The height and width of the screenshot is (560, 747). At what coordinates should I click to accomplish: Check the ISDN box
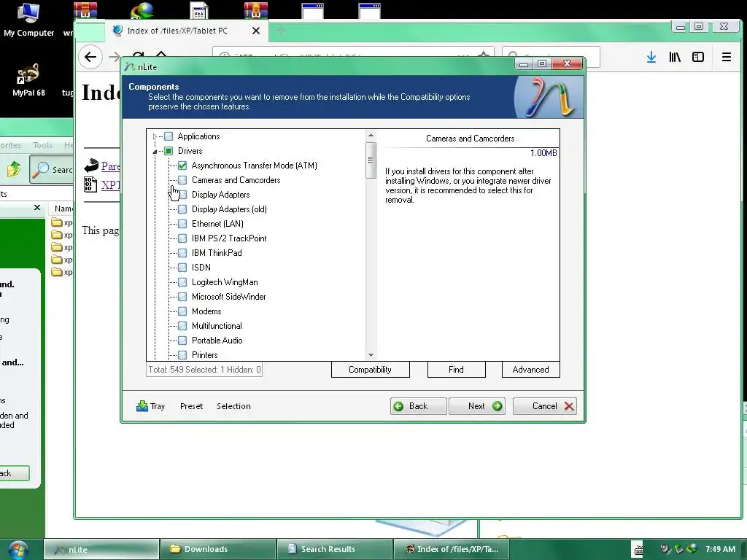point(182,268)
